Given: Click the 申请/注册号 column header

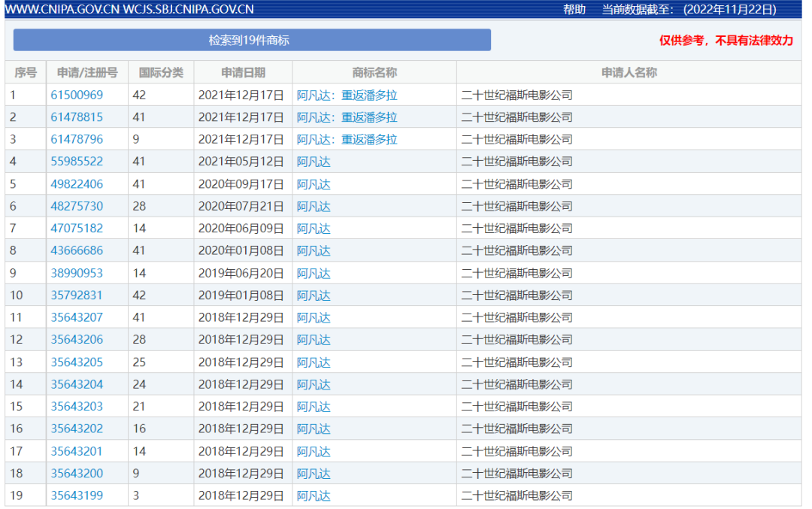Looking at the screenshot, I should pyautogui.click(x=87, y=72).
